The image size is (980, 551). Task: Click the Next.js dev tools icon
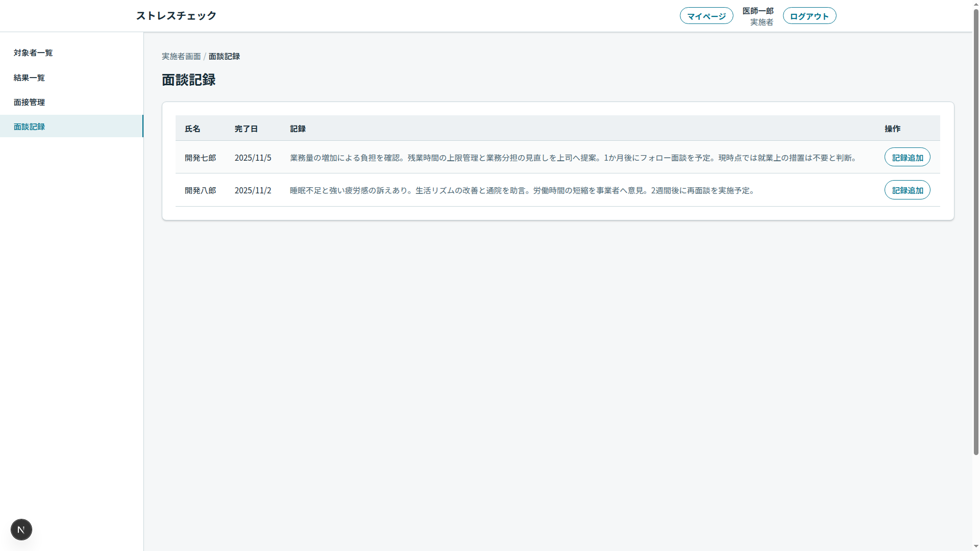pyautogui.click(x=21, y=530)
